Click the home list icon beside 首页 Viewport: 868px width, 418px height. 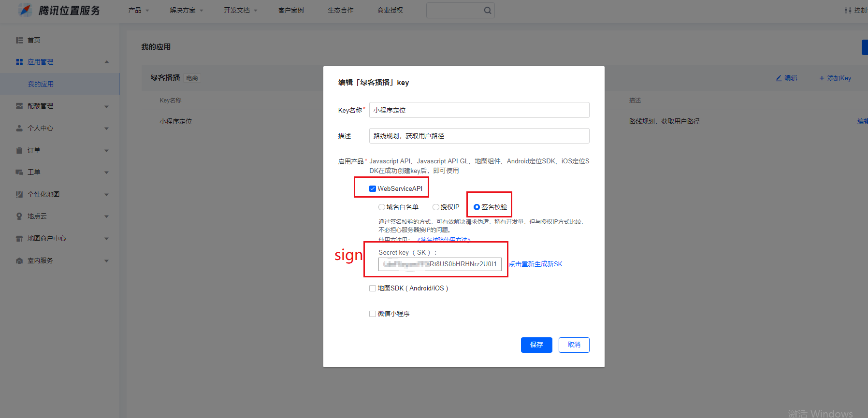[19, 40]
